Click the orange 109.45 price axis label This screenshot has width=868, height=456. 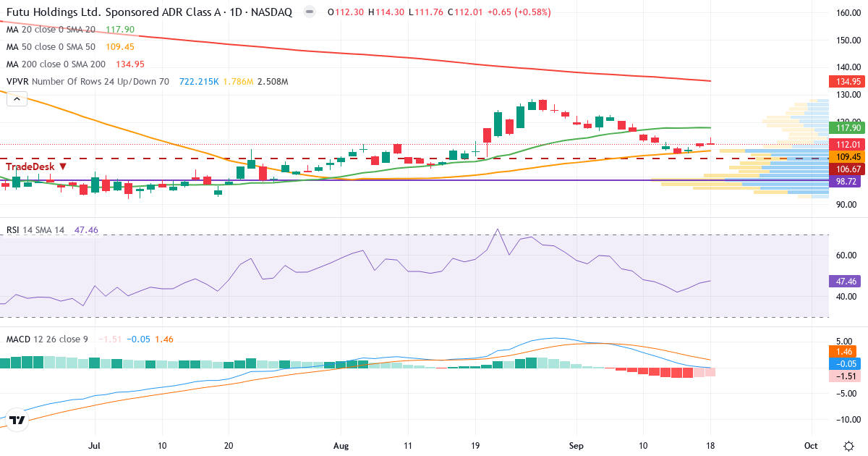point(848,156)
